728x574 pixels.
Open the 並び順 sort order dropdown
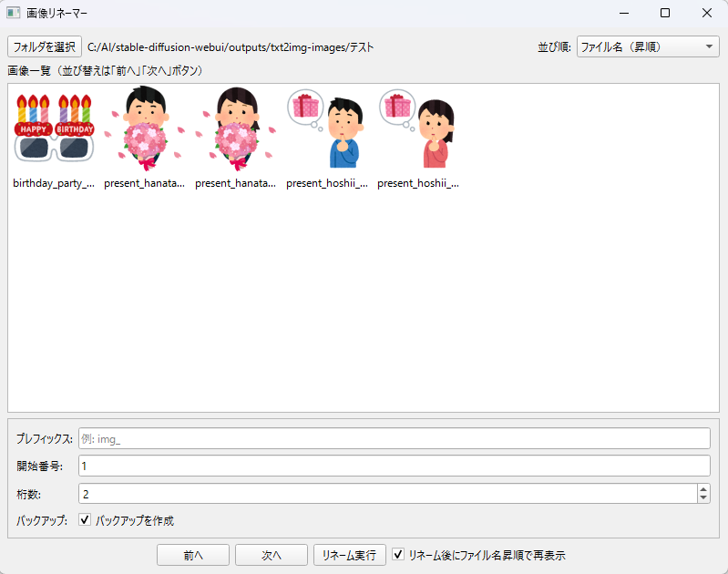click(648, 46)
